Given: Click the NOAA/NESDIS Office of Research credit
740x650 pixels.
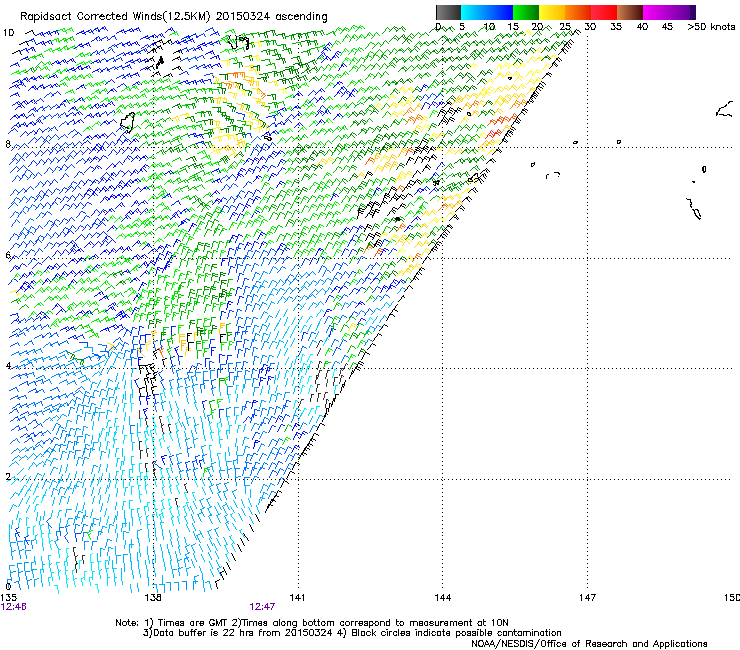Looking at the screenshot, I should click(589, 644).
